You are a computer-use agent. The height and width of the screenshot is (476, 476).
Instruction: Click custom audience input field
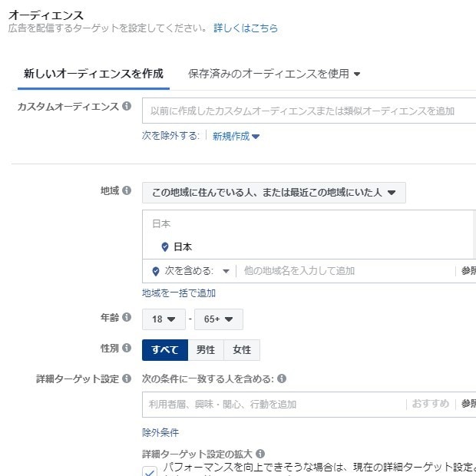point(309,111)
